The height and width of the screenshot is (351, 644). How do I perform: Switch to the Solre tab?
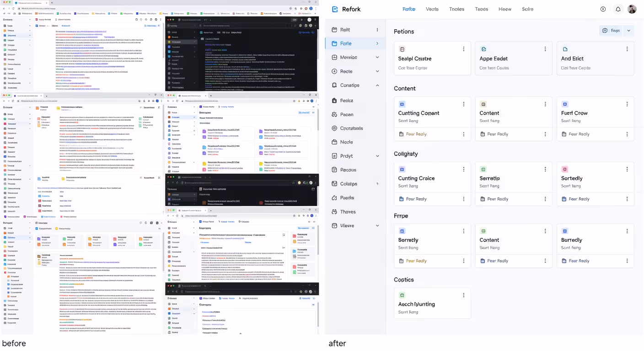pos(527,9)
